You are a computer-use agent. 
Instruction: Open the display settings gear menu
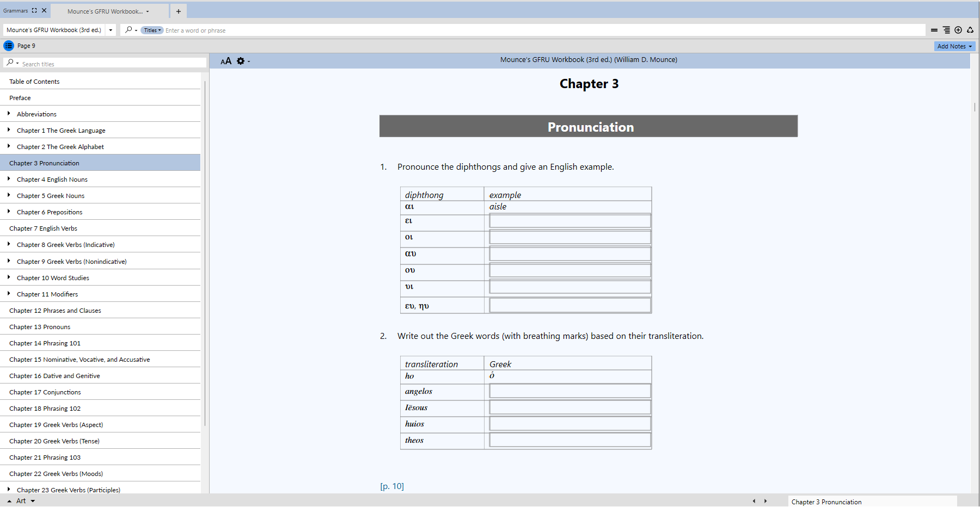point(241,61)
